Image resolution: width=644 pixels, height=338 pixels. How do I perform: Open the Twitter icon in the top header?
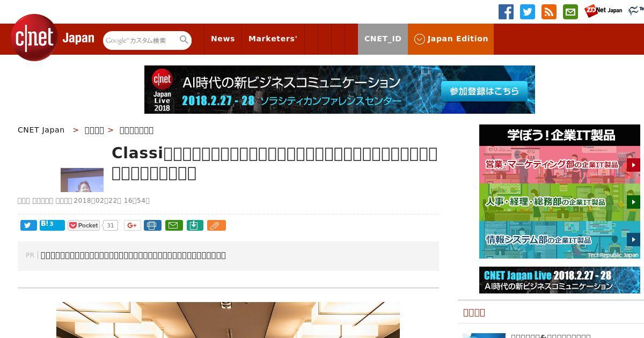pos(528,12)
